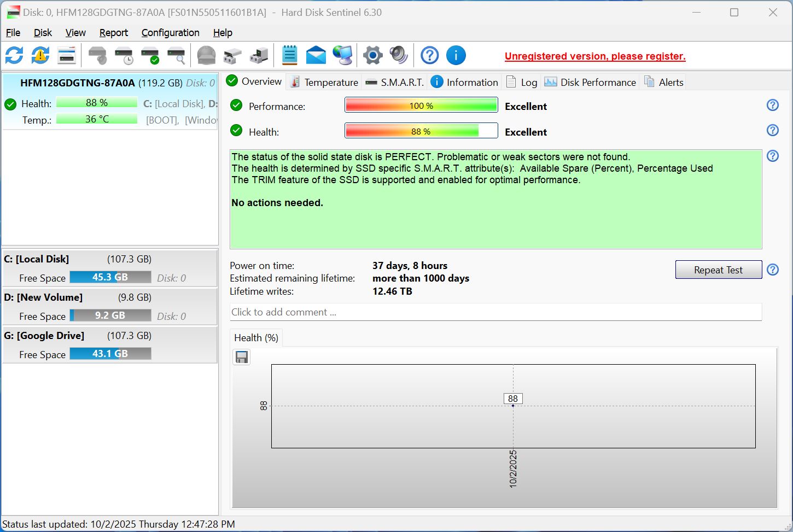Image resolution: width=793 pixels, height=532 pixels.
Task: Click the Health 88% progress bar
Action: click(421, 130)
